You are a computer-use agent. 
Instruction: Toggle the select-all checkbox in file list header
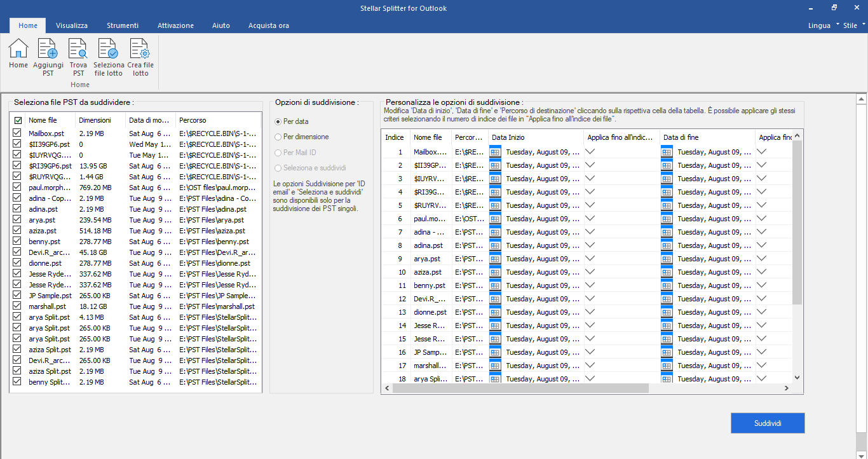click(x=18, y=120)
